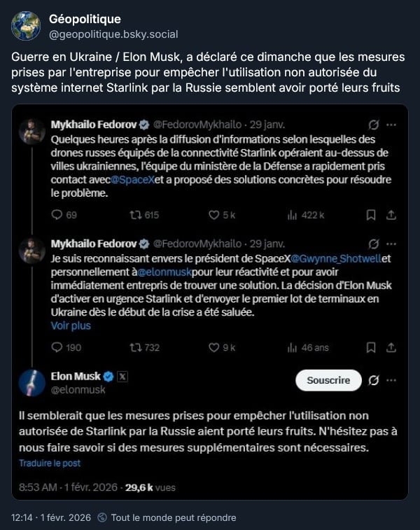The width and height of the screenshot is (420, 530).
Task: Click Traduire le post link
Action: 50,463
